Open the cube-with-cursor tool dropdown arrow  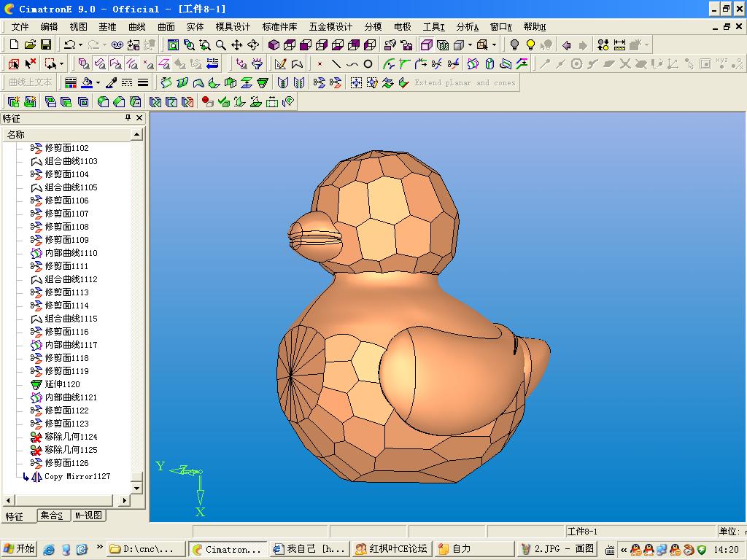tap(494, 45)
